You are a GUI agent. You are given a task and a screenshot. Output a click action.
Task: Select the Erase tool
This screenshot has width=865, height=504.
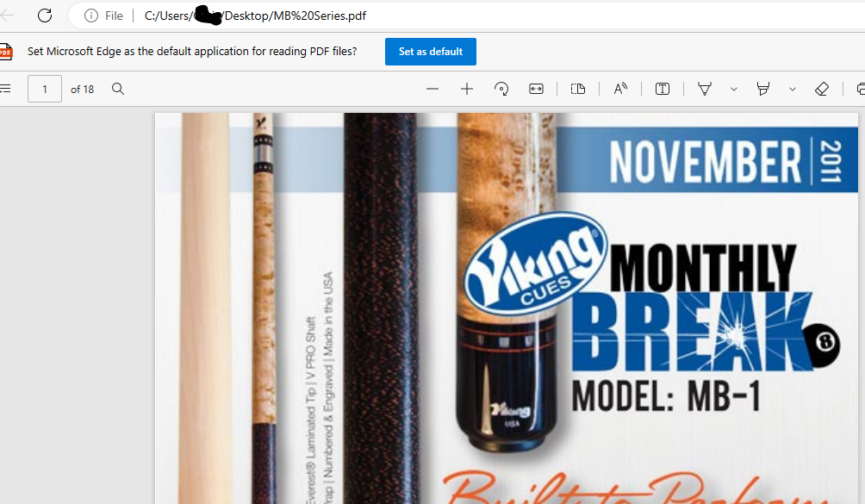tap(821, 89)
